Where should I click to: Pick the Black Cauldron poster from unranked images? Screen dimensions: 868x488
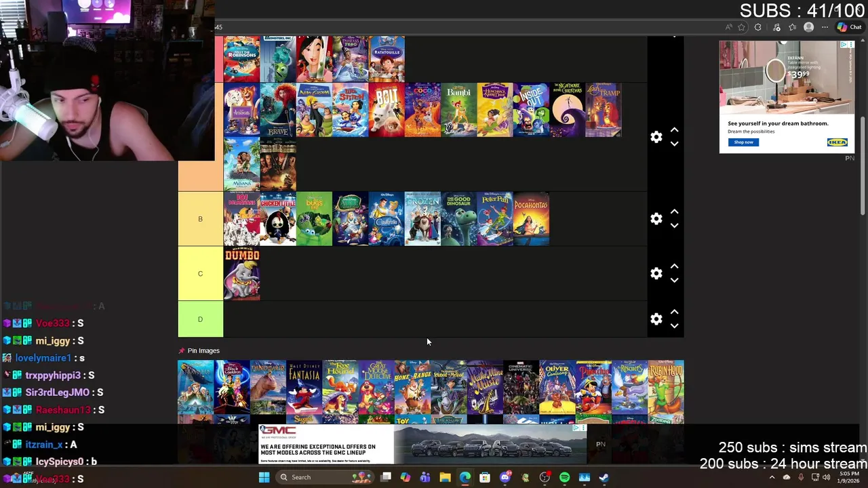[x=232, y=387]
